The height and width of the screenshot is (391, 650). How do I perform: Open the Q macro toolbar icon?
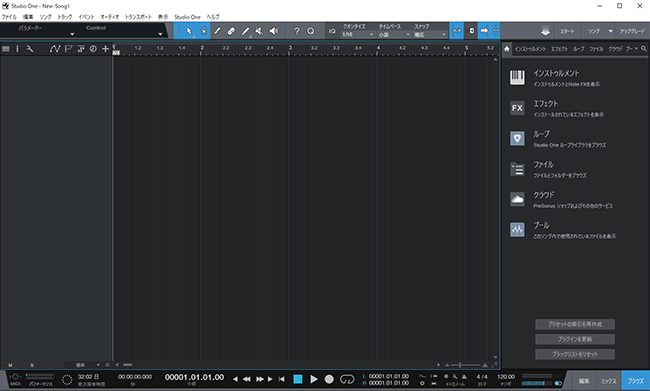tap(311, 31)
